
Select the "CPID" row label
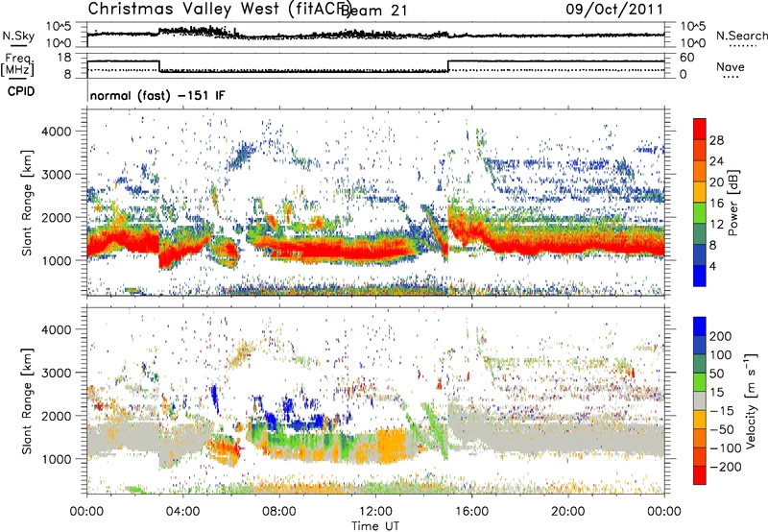pos(21,91)
